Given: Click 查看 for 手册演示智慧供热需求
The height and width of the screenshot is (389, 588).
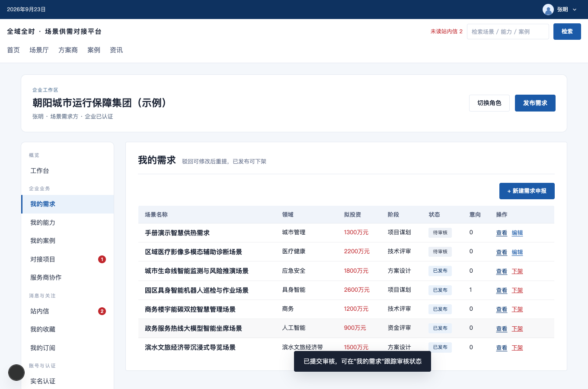Looking at the screenshot, I should (502, 233).
